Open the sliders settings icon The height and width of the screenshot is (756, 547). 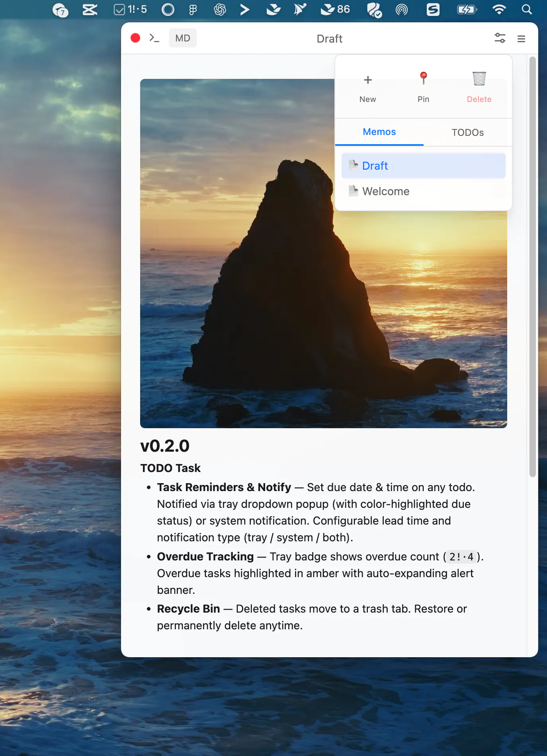pos(500,38)
